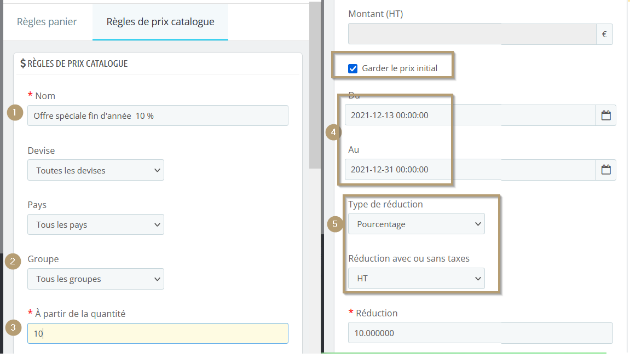Select Type de réduction dropdown
This screenshot has height=364, width=630.
[416, 224]
